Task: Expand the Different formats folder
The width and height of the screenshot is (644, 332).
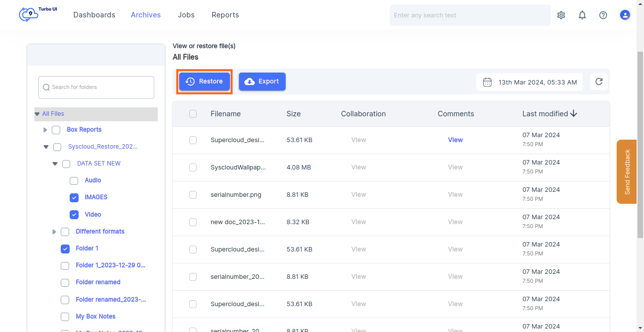Action: pos(54,232)
